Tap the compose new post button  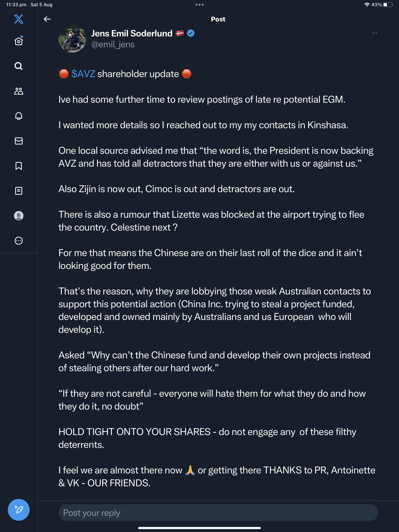19,510
